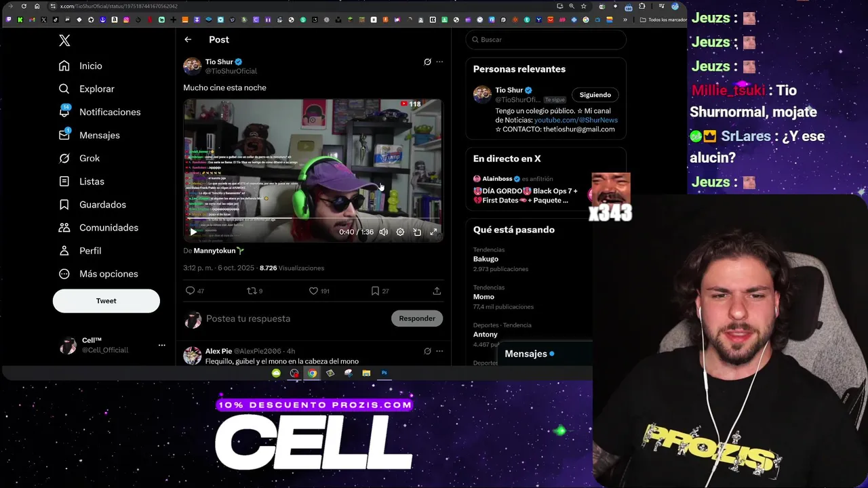This screenshot has width=868, height=488.
Task: Open video settings gear
Action: (x=400, y=232)
